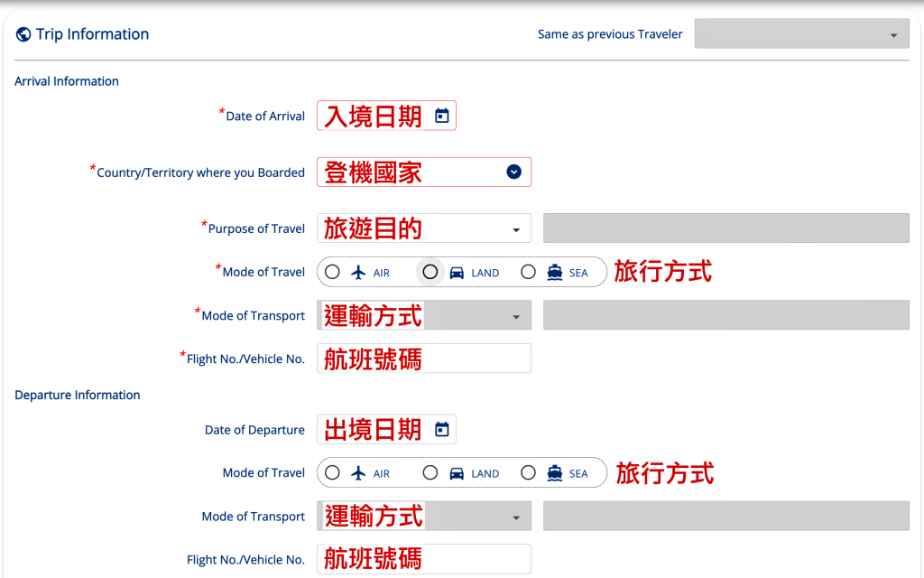Click the ship icon in departure Mode of Travel
The height and width of the screenshot is (578, 924).
pyautogui.click(x=555, y=473)
